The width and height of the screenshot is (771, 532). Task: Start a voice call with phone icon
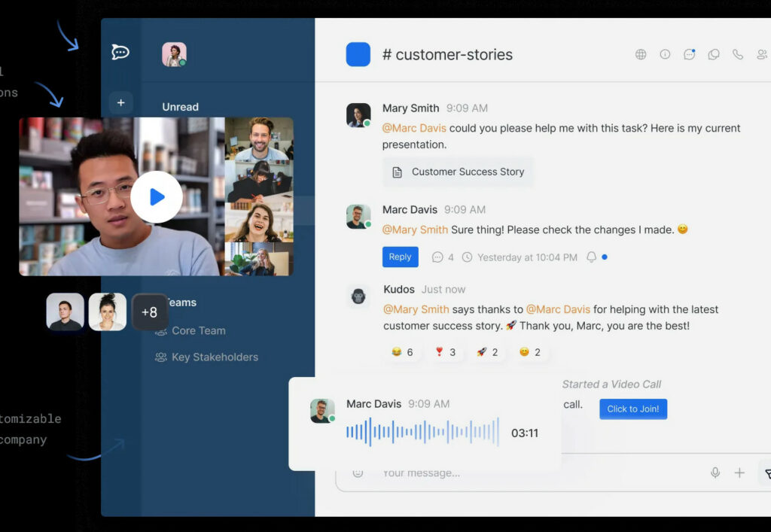coord(738,54)
